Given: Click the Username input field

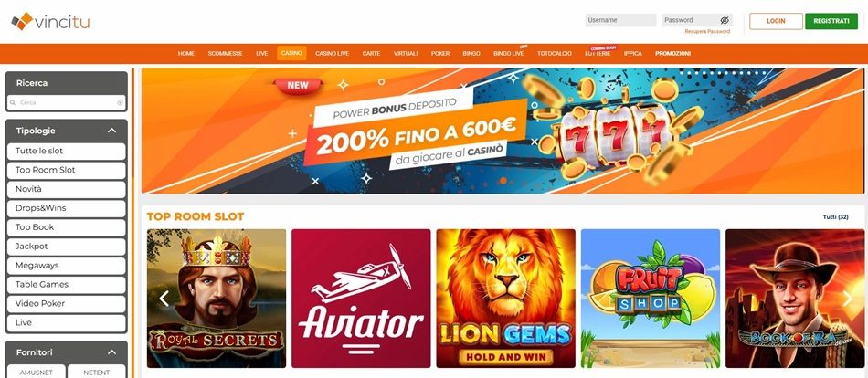Looking at the screenshot, I should [x=620, y=20].
